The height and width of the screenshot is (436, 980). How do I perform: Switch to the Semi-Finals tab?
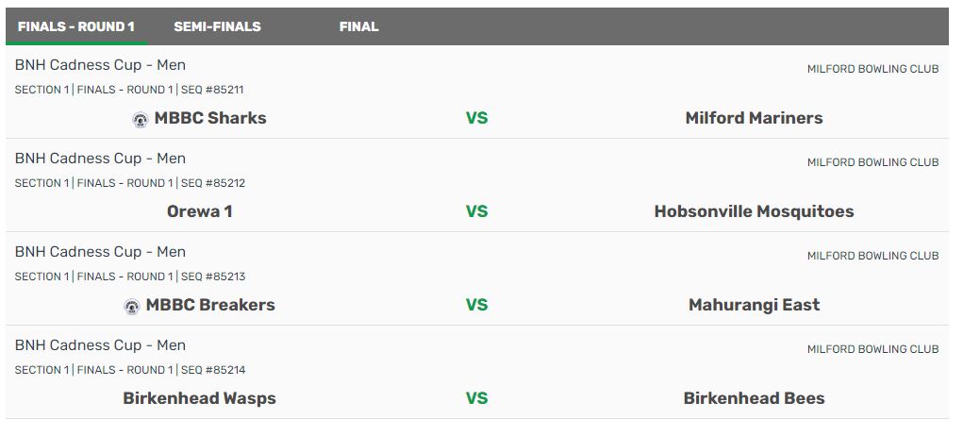218,27
